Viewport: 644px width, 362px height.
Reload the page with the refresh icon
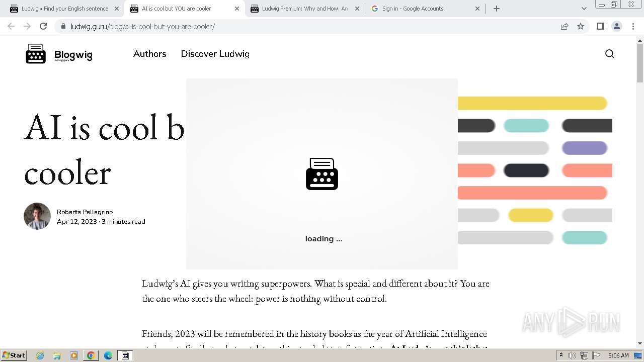[x=43, y=26]
